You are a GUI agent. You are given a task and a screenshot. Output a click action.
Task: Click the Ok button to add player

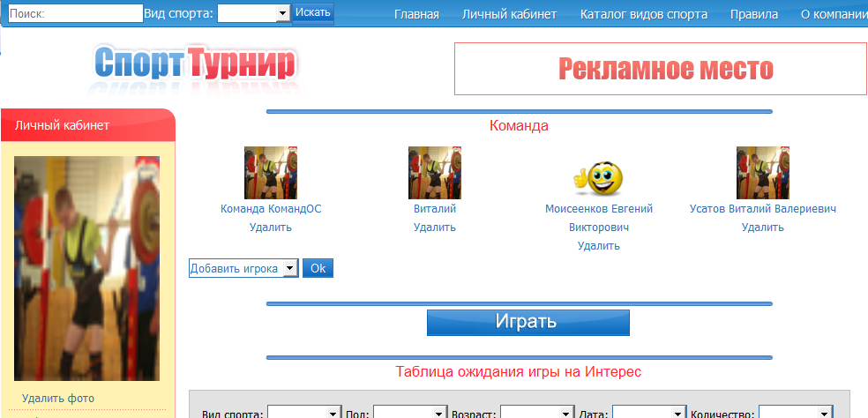click(318, 268)
